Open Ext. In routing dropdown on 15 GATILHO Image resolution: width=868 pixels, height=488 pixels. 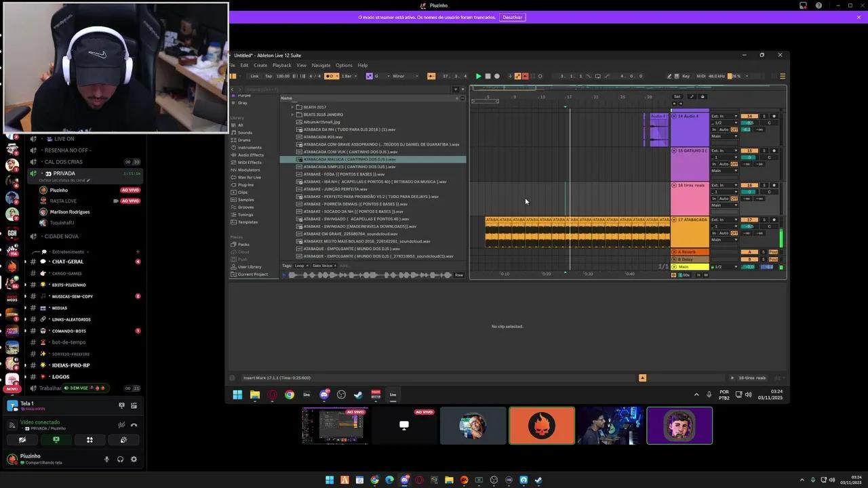(x=724, y=150)
